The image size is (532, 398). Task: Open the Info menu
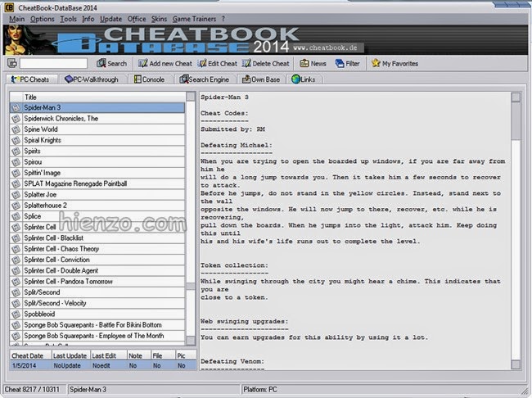click(88, 19)
